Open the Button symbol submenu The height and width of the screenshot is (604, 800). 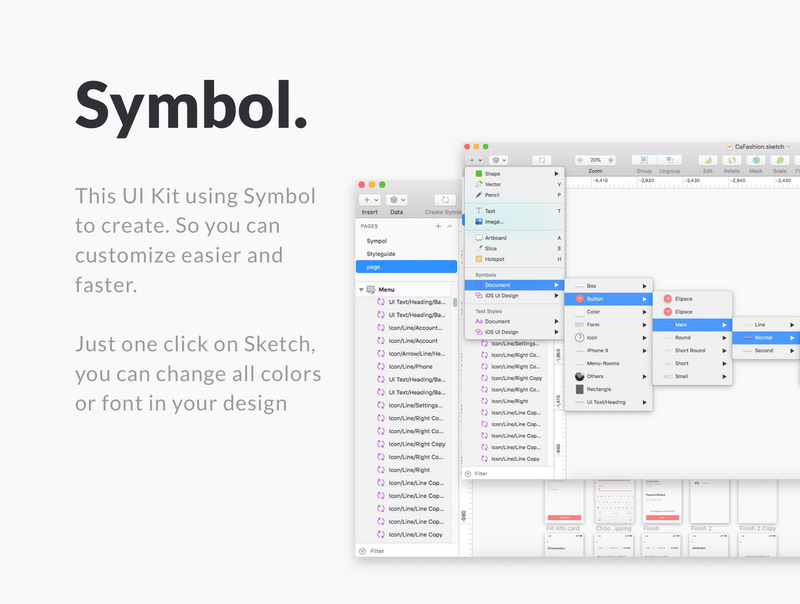coord(608,298)
